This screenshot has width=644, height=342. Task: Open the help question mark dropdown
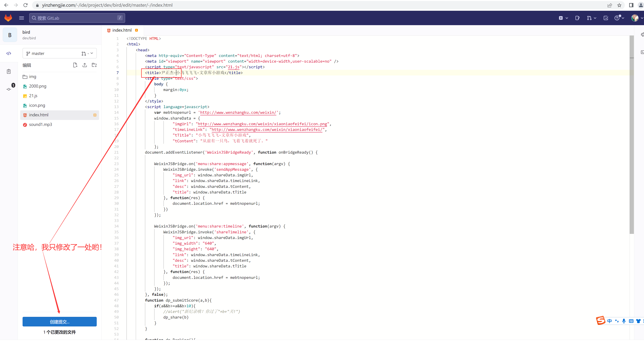[619, 18]
